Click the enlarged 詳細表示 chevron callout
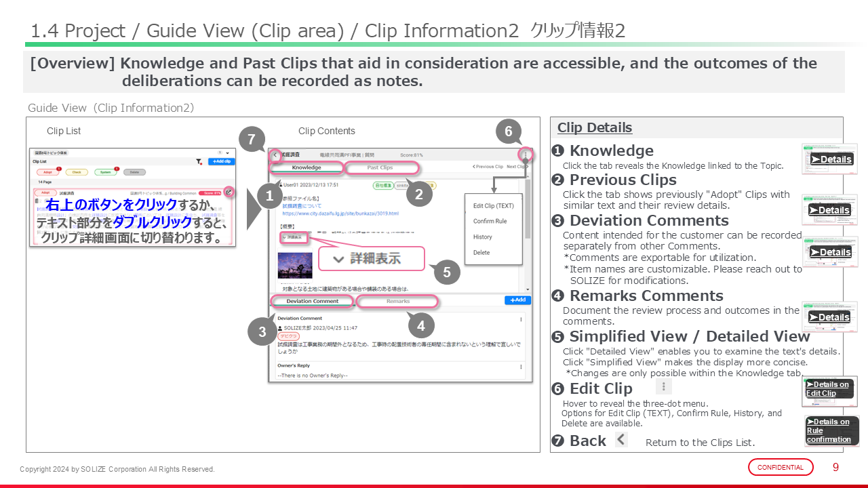This screenshot has height=488, width=868. 370,258
